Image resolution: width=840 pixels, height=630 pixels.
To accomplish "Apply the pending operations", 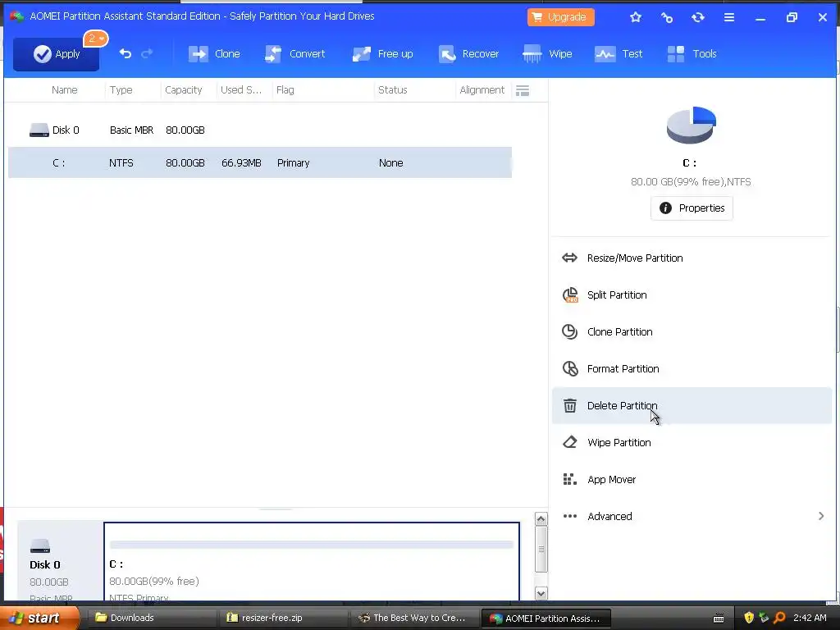I will [57, 54].
